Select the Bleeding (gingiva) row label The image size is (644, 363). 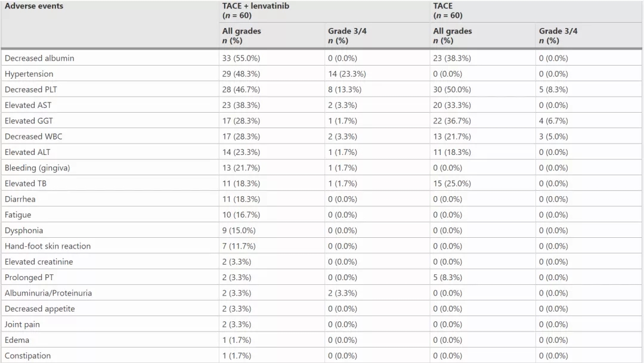[x=38, y=167]
